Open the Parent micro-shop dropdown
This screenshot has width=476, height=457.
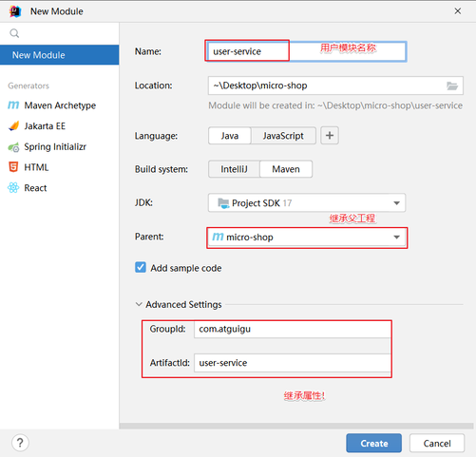point(307,238)
